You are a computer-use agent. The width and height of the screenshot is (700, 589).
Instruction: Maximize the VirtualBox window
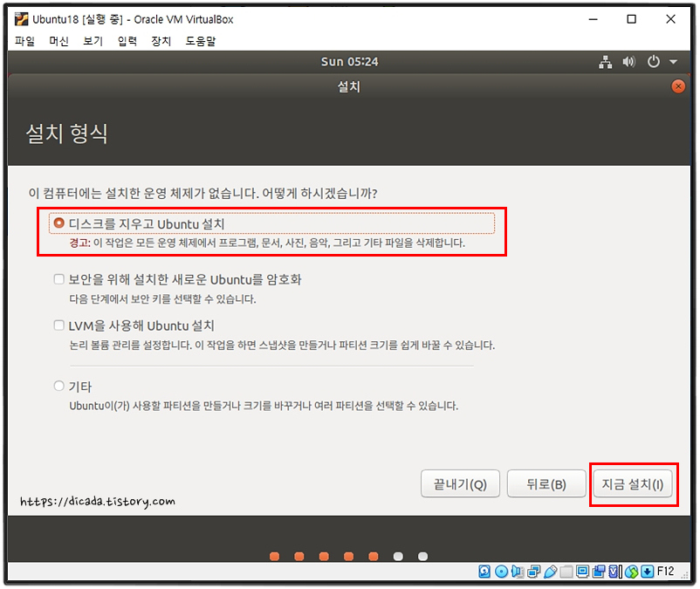click(631, 19)
